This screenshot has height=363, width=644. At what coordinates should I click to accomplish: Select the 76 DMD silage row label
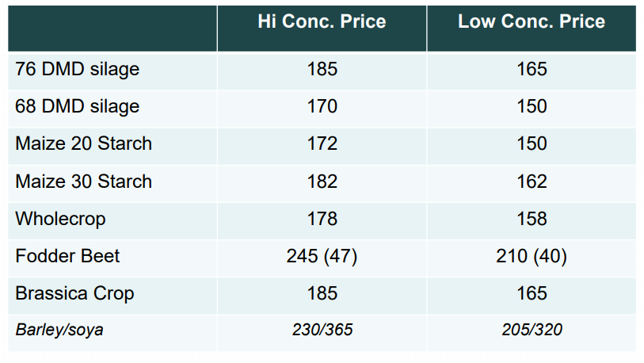[77, 69]
